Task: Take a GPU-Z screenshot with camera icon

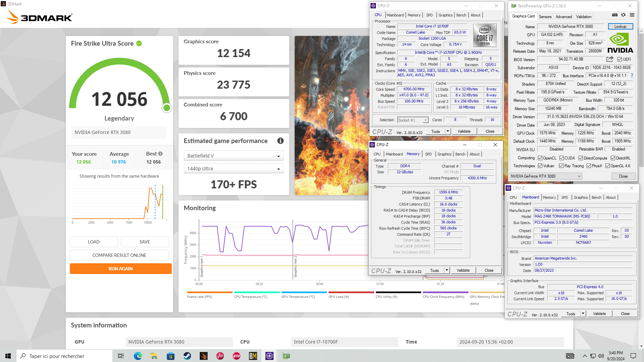Action: (x=614, y=15)
